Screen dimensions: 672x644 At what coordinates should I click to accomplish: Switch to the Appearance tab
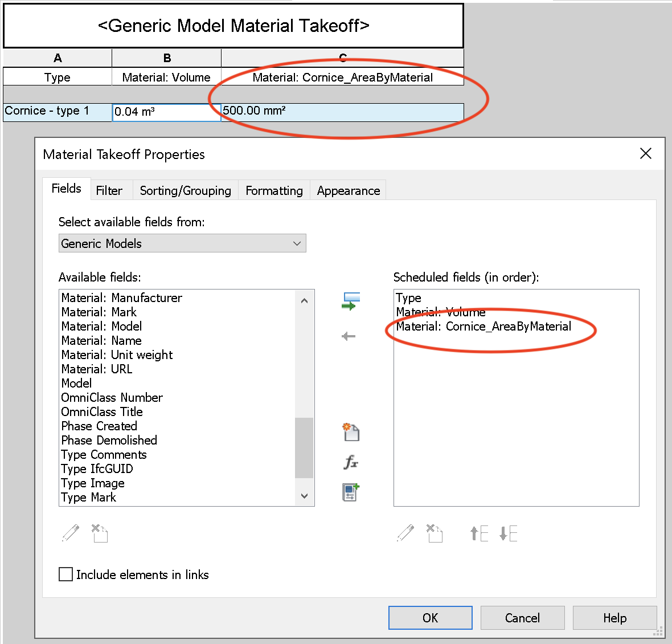pos(347,190)
